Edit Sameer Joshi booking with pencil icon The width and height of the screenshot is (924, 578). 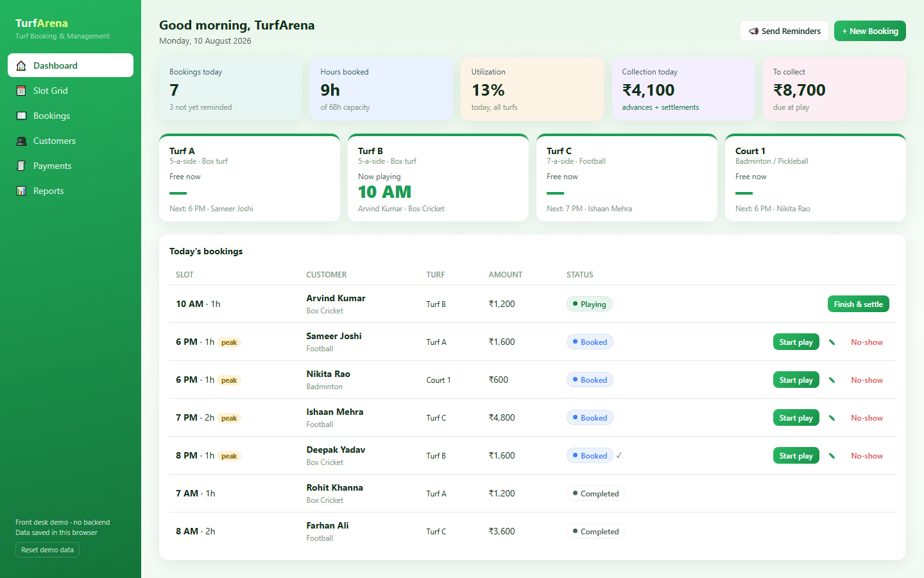pyautogui.click(x=832, y=342)
